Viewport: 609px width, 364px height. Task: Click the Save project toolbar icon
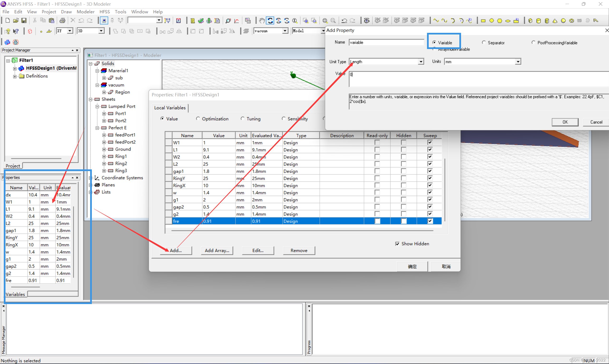24,21
